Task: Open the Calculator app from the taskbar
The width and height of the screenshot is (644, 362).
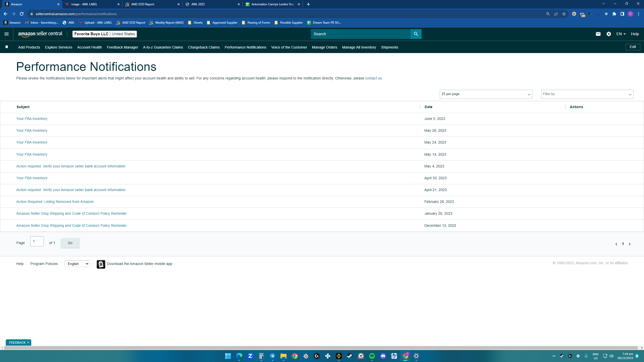Action: 261,356
